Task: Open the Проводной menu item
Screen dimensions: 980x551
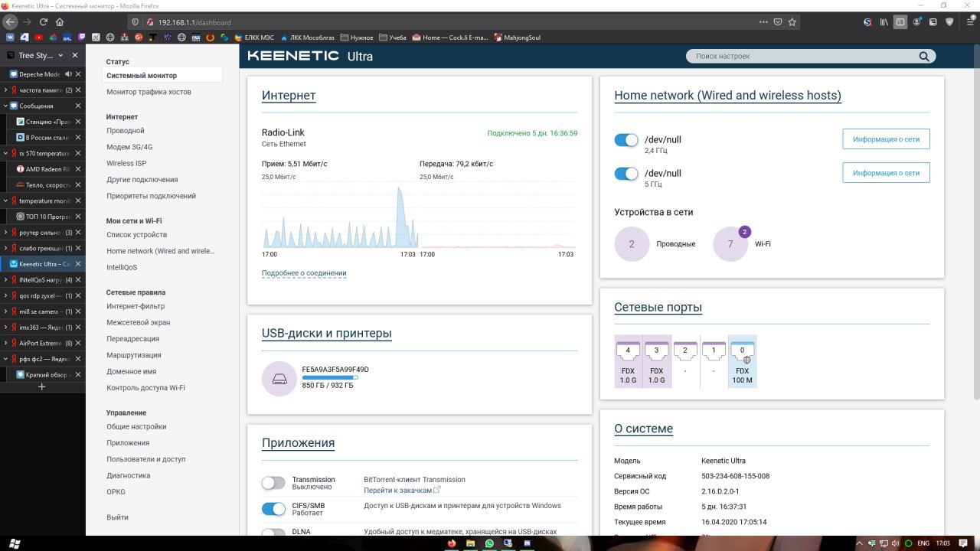Action: [x=126, y=131]
